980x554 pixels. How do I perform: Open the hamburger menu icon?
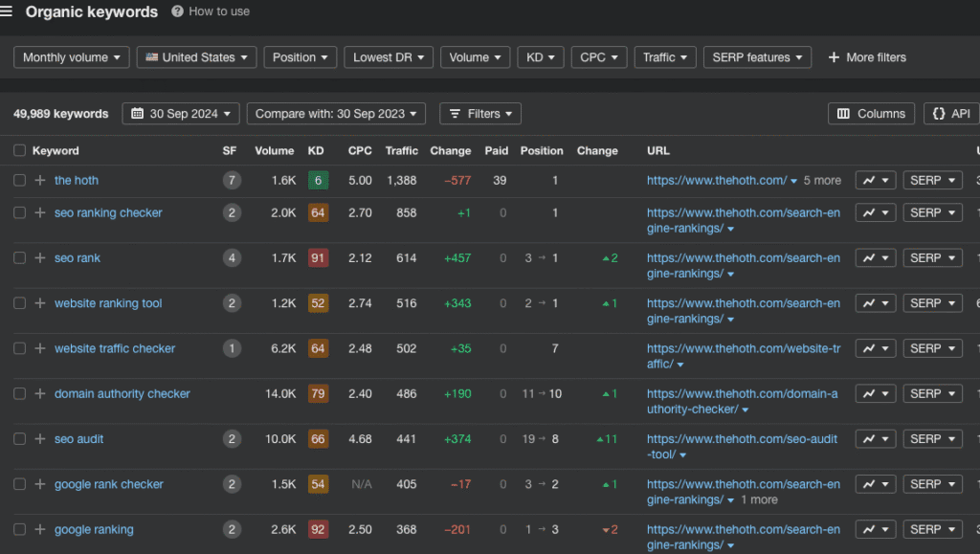(x=7, y=11)
